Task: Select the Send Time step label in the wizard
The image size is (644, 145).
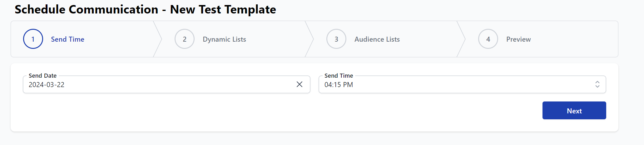Action: (67, 39)
